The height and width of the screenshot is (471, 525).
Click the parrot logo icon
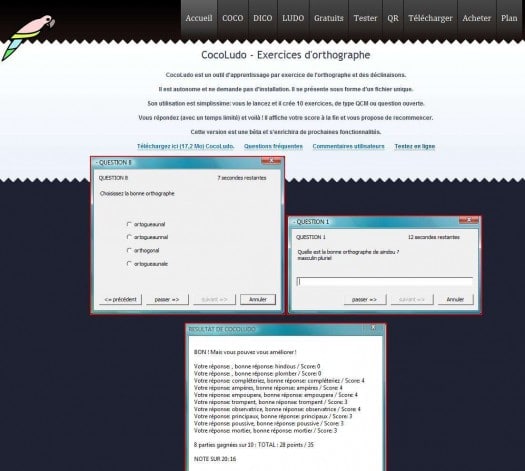pyautogui.click(x=28, y=38)
